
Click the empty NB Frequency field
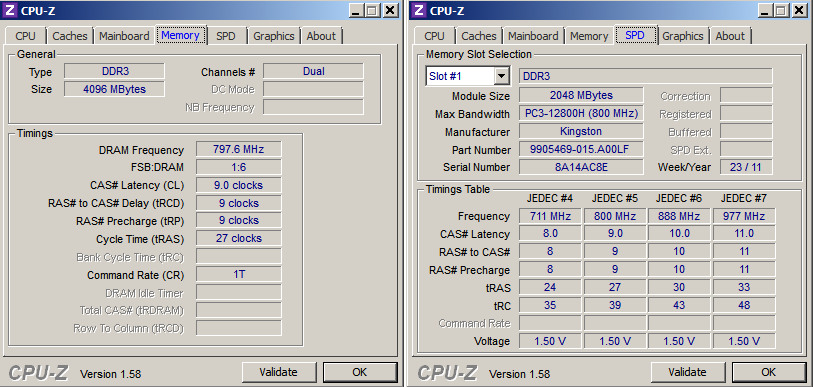tap(313, 107)
